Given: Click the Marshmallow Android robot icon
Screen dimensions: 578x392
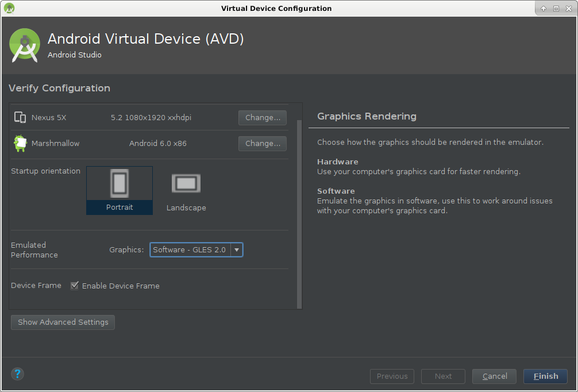Looking at the screenshot, I should [20, 143].
